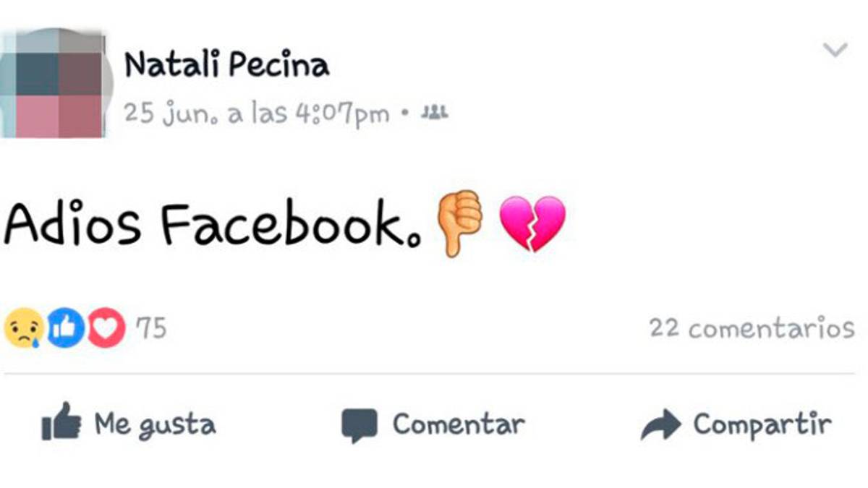Click the speech bubble icon beside Comentar
Viewport: 868px width, 488px height.
(359, 425)
